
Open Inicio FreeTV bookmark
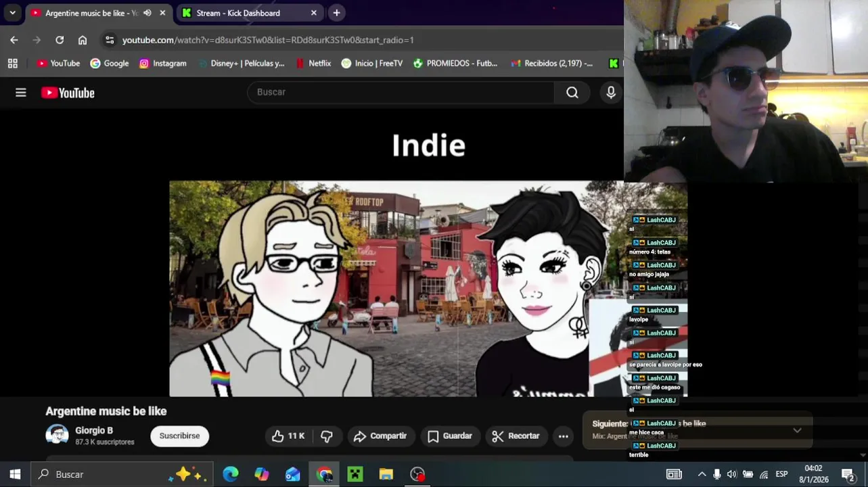372,63
